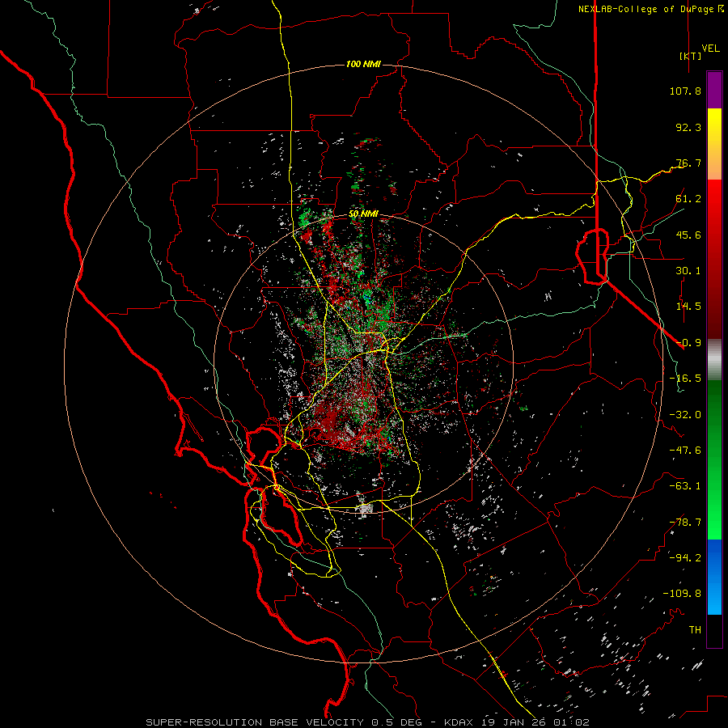
Task: Click the -16.5 velocity scale value
Action: pyautogui.click(x=685, y=379)
